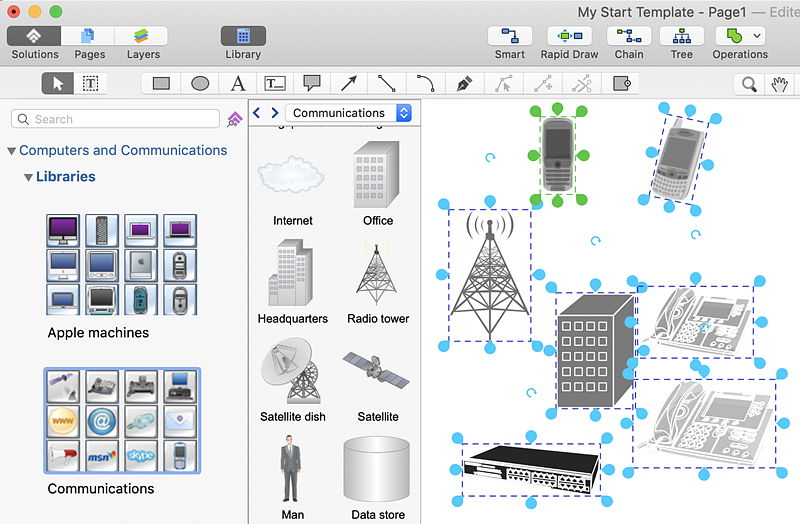This screenshot has height=524, width=800.
Task: Collapse the Libraries section
Action: (27, 177)
